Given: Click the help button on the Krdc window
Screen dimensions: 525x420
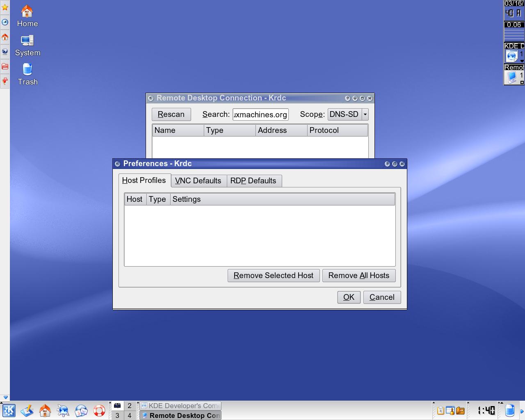Looking at the screenshot, I should [347, 98].
